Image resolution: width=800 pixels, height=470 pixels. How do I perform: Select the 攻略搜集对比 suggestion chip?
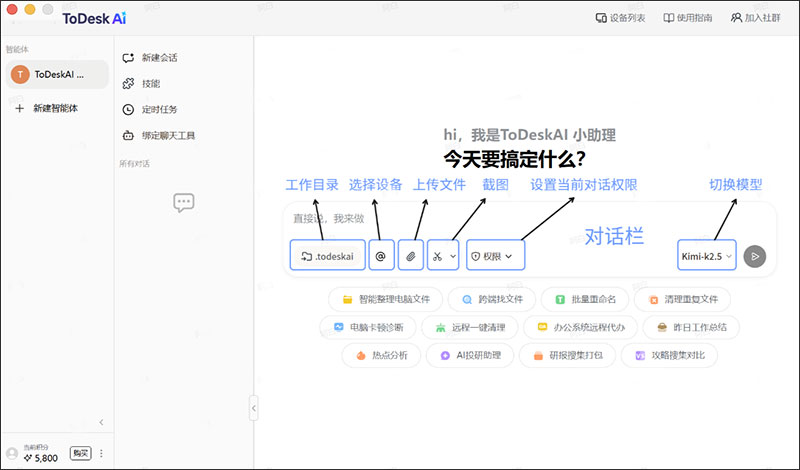[669, 355]
